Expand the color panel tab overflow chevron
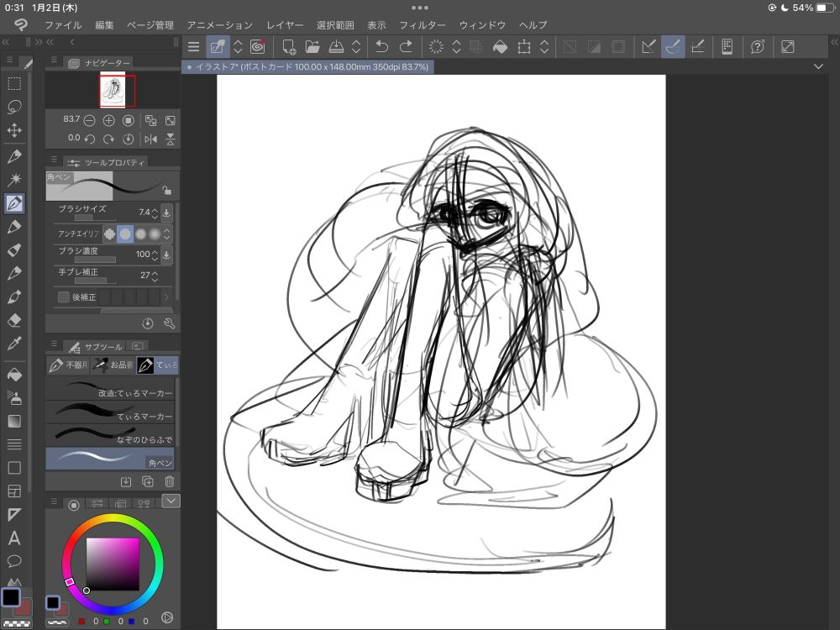The height and width of the screenshot is (630, 840). point(171,501)
